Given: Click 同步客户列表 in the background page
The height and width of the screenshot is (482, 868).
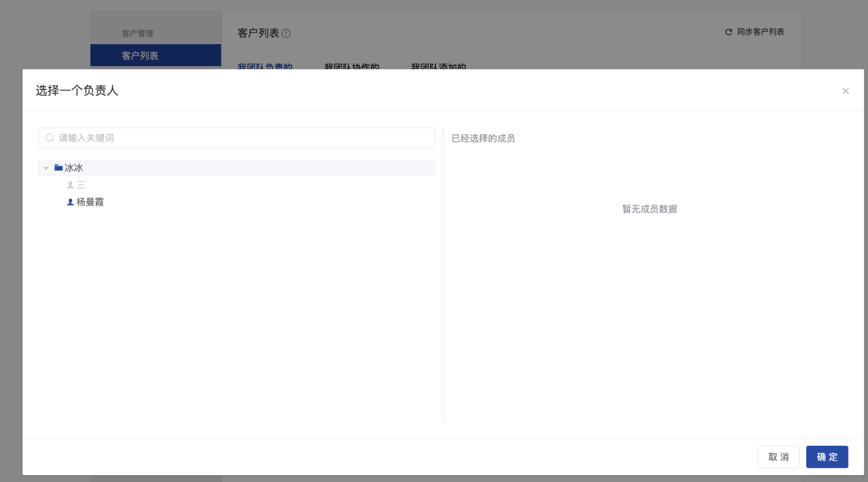Looking at the screenshot, I should click(x=760, y=32).
